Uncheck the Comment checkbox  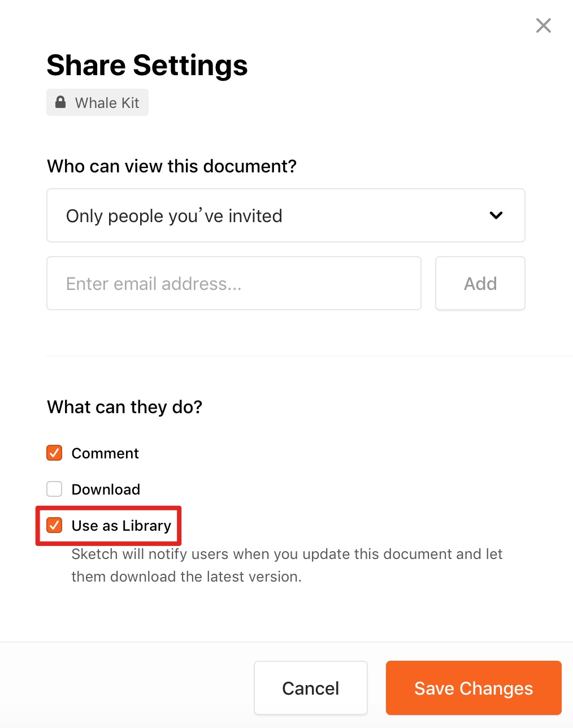(x=54, y=453)
